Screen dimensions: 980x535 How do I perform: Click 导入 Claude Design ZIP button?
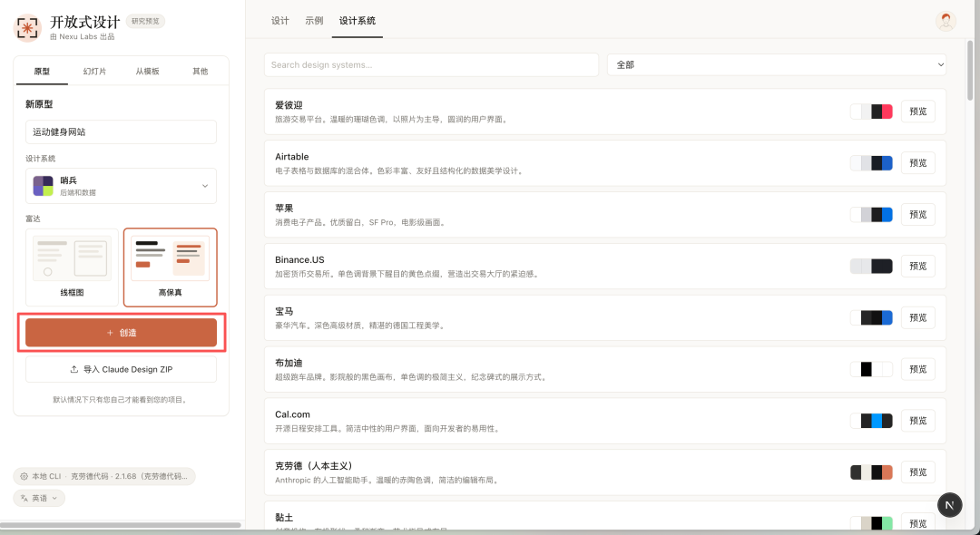tap(122, 370)
